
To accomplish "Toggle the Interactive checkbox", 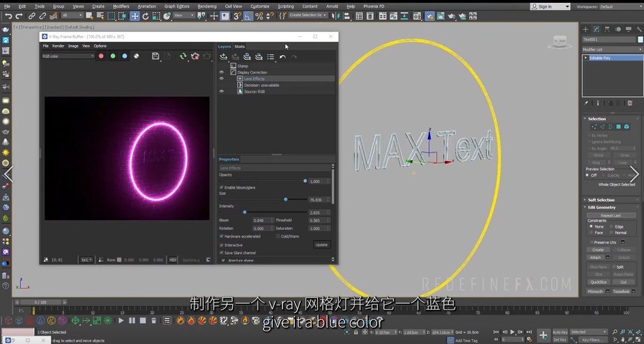I will 222,245.
